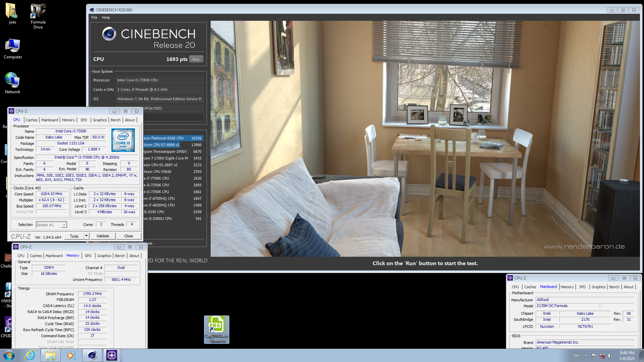Click the Cores x GHz field in Cinebench
The image size is (644, 362).
(159, 89)
